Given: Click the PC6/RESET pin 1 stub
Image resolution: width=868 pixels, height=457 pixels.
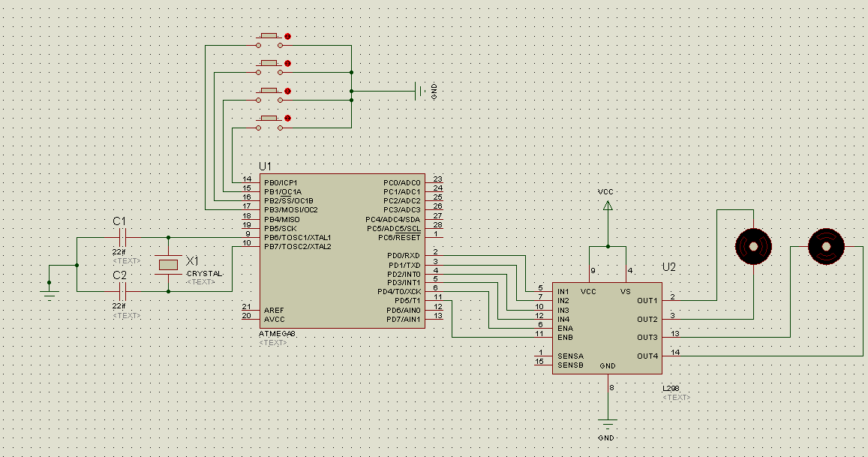Looking at the screenshot, I should pos(434,237).
